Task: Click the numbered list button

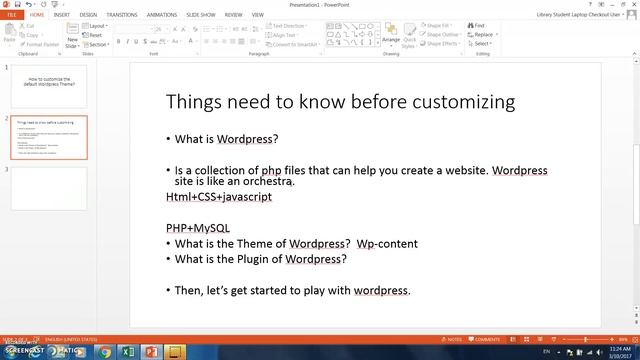Action: point(221,29)
